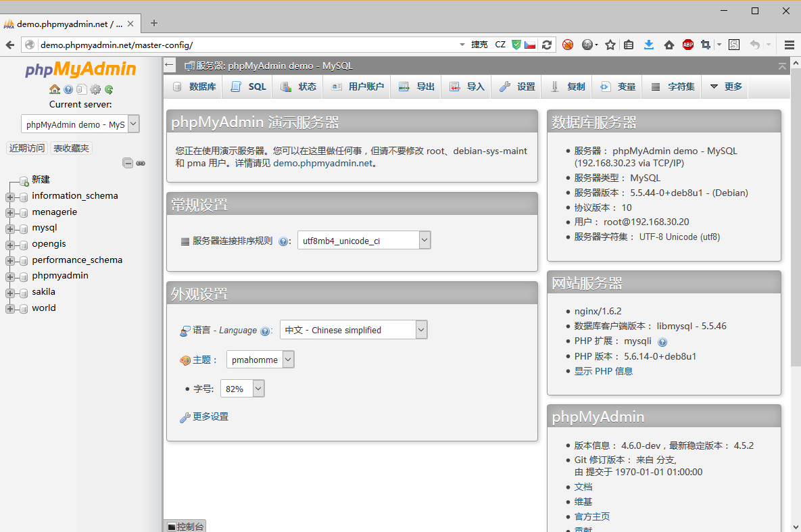Click the ABP Adblock Plus icon
The image size is (801, 532).
(x=688, y=45)
